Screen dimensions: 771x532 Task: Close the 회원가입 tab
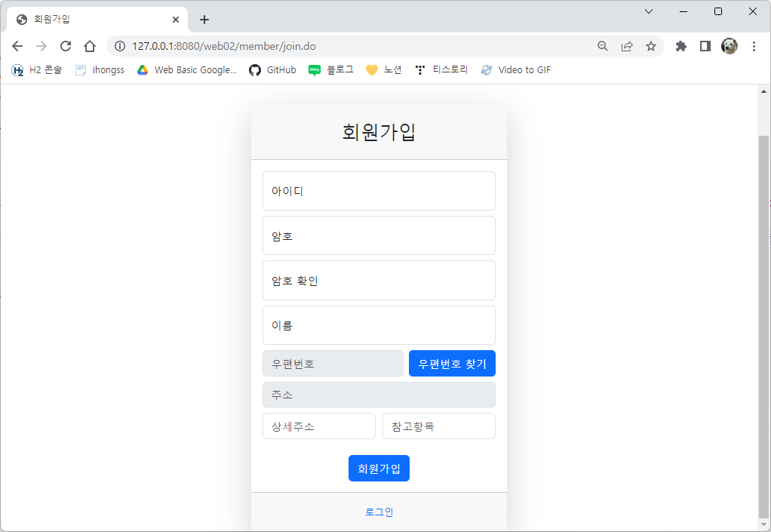click(176, 20)
